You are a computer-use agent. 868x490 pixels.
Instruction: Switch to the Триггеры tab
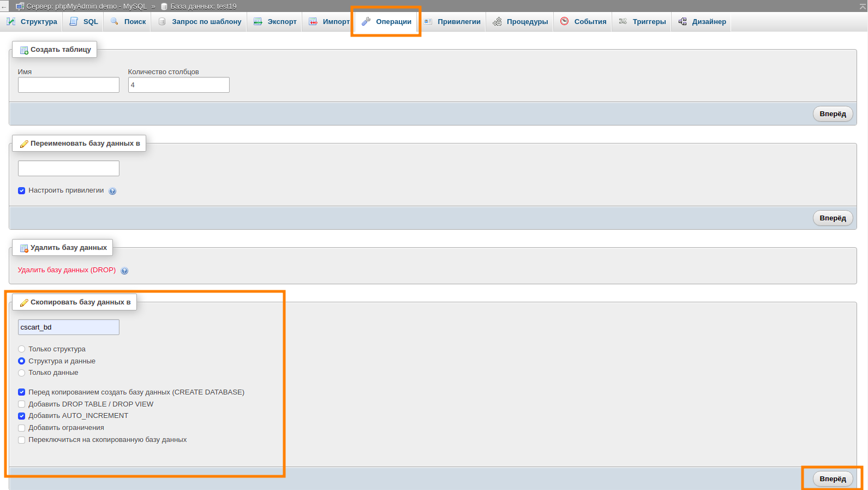(642, 22)
